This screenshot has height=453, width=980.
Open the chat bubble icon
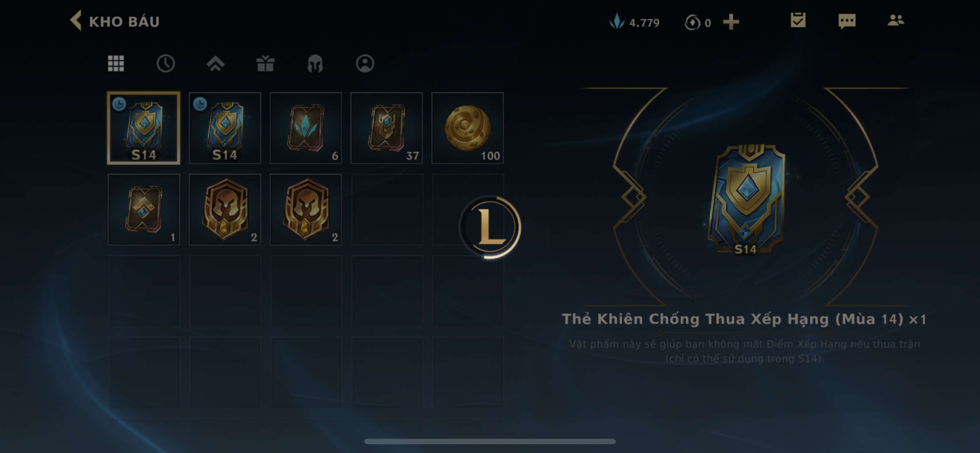click(x=847, y=21)
